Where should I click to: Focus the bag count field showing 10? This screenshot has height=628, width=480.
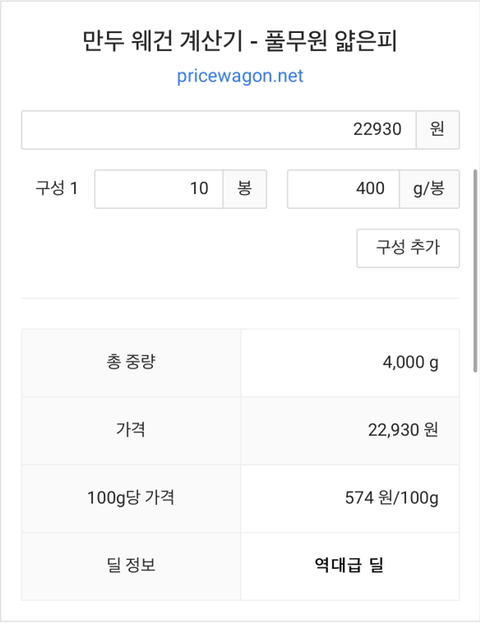click(159, 189)
